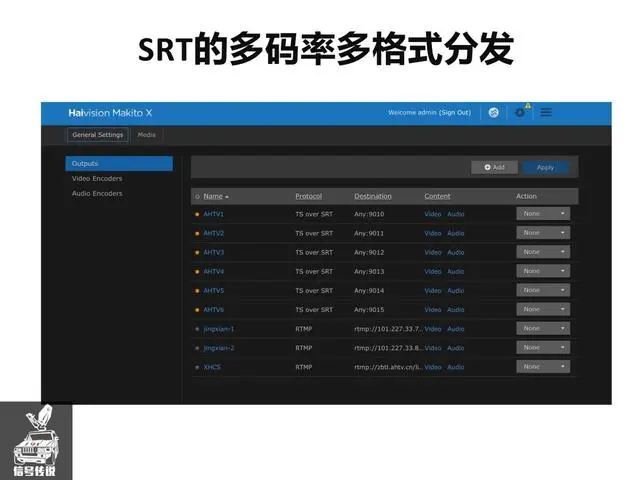The height and width of the screenshot is (480, 640).
Task: Open Video Encoders section
Action: tap(97, 178)
